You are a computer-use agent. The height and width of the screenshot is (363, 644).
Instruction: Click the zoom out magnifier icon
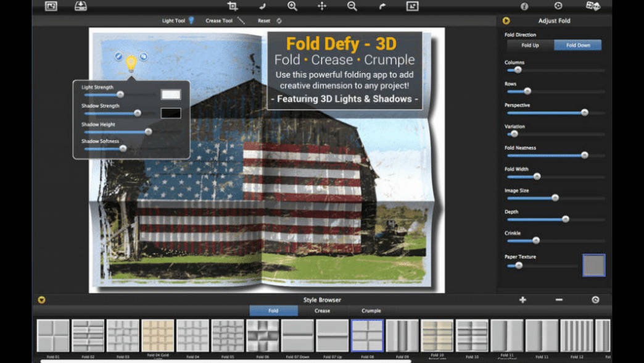[x=352, y=6]
